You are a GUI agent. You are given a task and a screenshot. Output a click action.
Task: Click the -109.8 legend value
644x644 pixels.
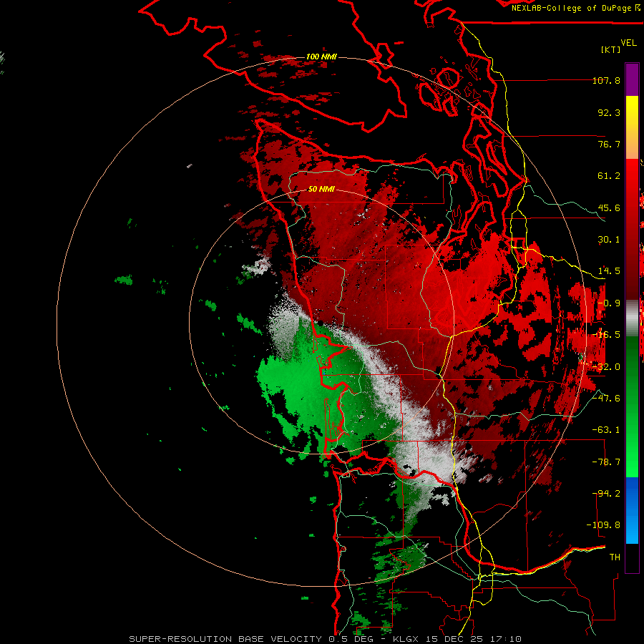(603, 525)
